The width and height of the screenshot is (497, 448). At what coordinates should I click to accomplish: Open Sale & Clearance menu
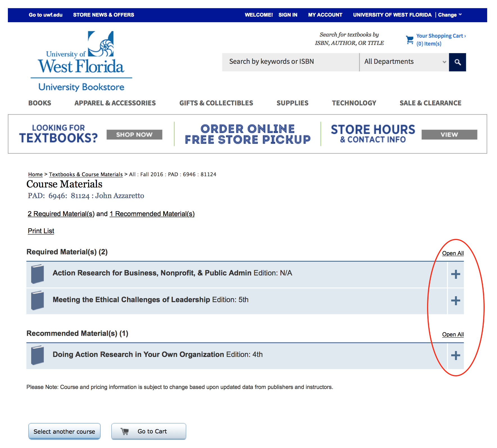point(430,103)
